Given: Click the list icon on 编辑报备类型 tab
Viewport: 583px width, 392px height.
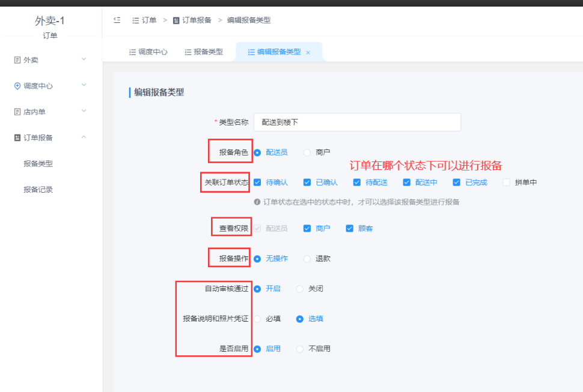Looking at the screenshot, I should (251, 52).
